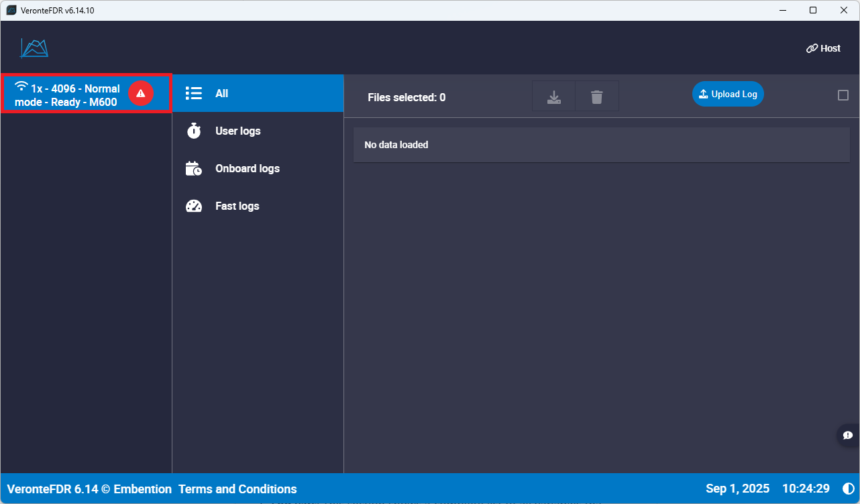
Task: Click the VeronteFDR chart logo in header
Action: pyautogui.click(x=34, y=48)
